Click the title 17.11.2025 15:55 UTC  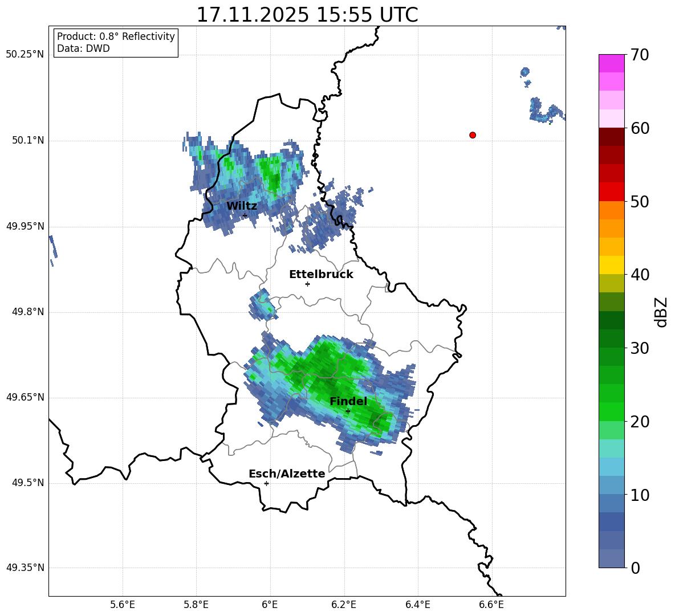click(x=307, y=15)
